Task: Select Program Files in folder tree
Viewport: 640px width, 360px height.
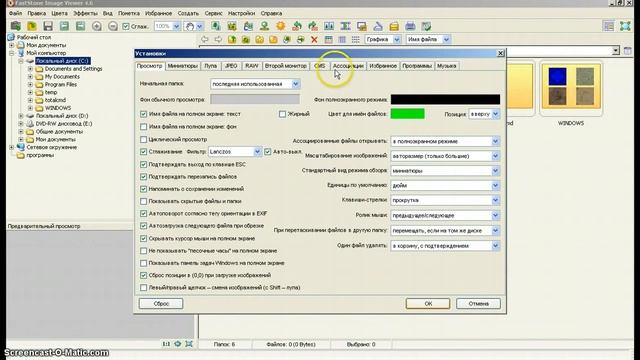Action: pyautogui.click(x=61, y=84)
